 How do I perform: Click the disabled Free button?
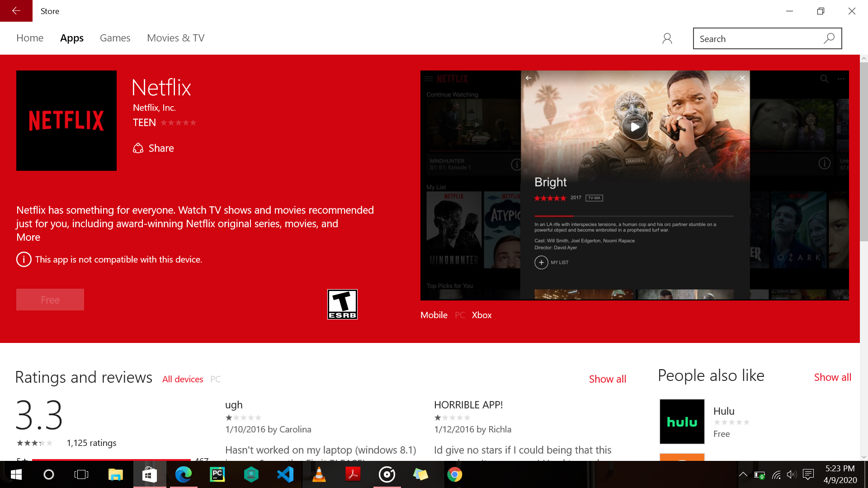(50, 300)
